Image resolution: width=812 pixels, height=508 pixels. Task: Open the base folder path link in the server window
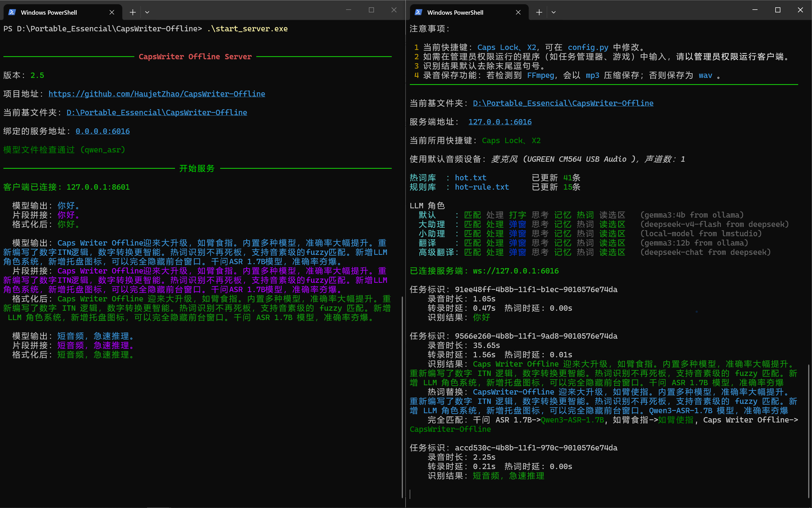click(157, 113)
